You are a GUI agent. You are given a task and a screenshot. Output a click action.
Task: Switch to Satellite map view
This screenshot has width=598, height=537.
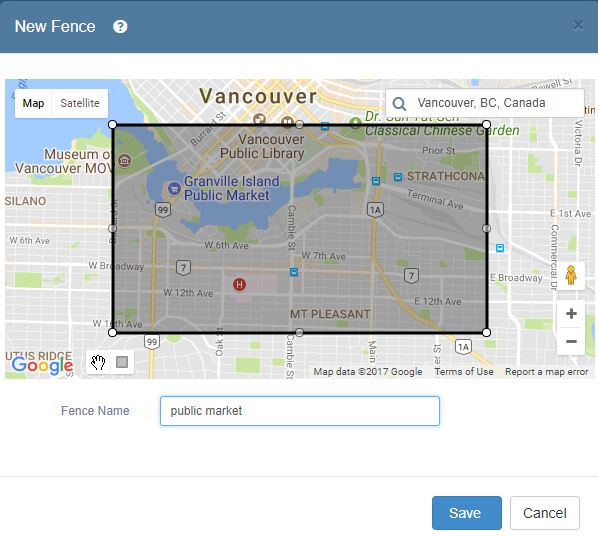(x=80, y=103)
